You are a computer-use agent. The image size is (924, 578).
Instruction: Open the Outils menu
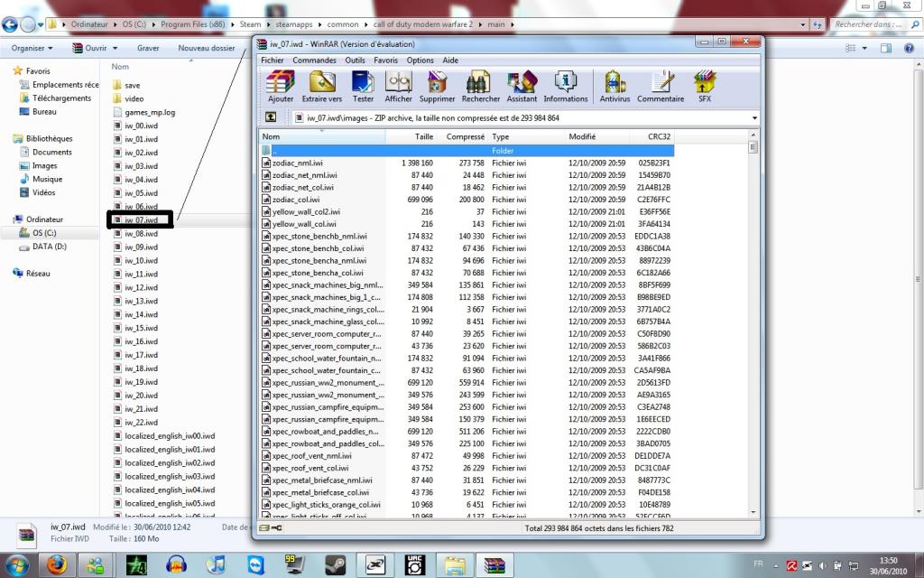[x=355, y=61]
